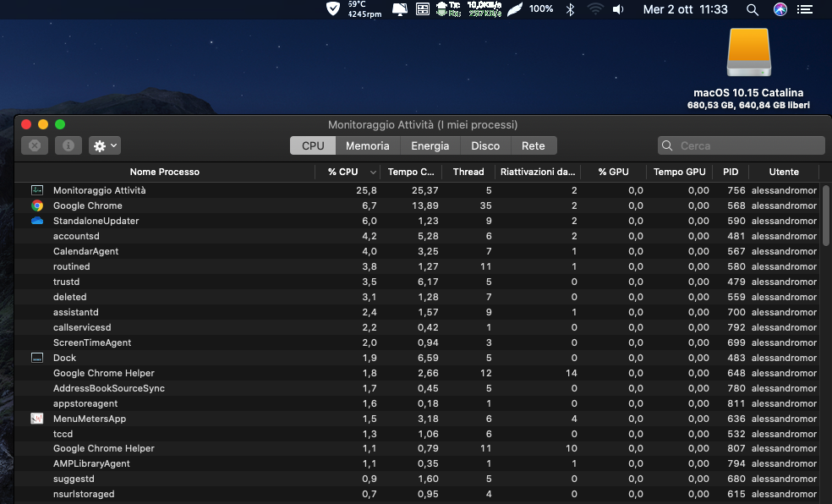Image resolution: width=832 pixels, height=504 pixels.
Task: Switch to the Energia tab
Action: [x=430, y=145]
